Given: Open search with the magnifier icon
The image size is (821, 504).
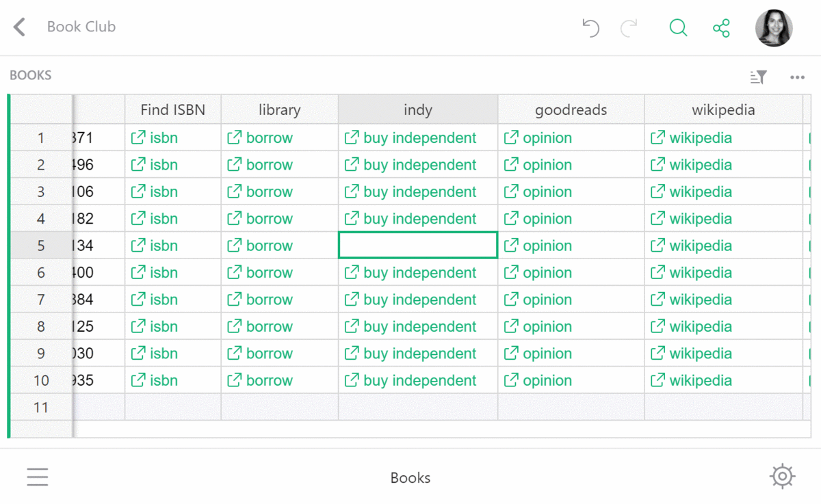Looking at the screenshot, I should coord(678,27).
